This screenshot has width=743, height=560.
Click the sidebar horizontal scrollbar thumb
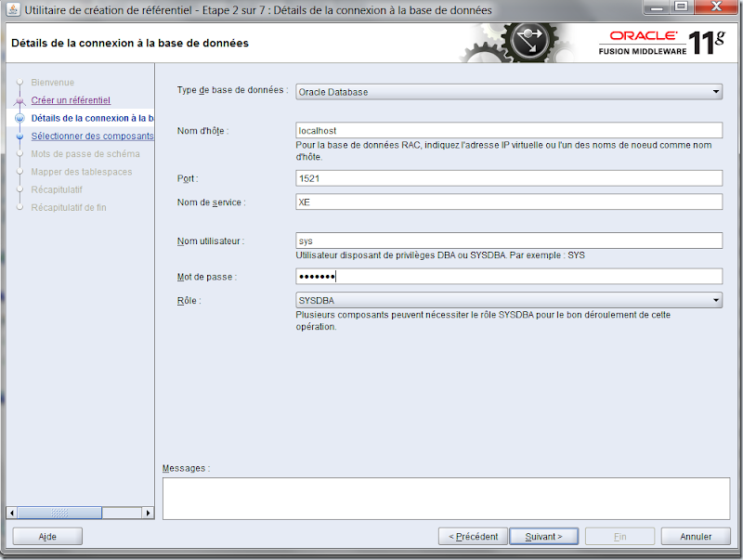point(59,513)
